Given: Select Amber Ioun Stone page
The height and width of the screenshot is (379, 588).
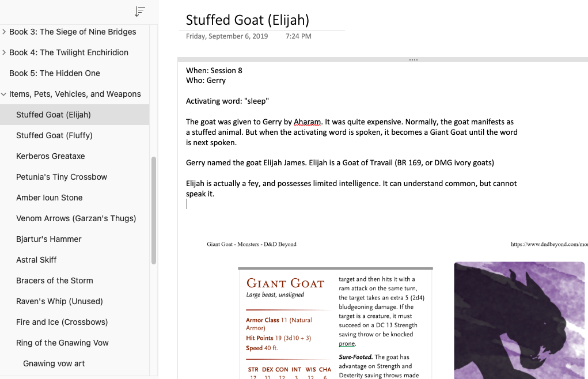Looking at the screenshot, I should [50, 198].
